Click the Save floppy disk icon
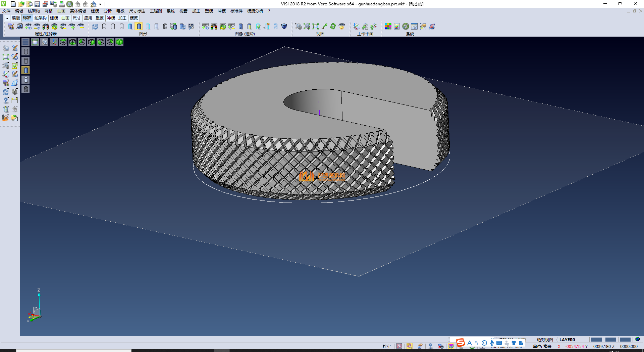 (37, 4)
